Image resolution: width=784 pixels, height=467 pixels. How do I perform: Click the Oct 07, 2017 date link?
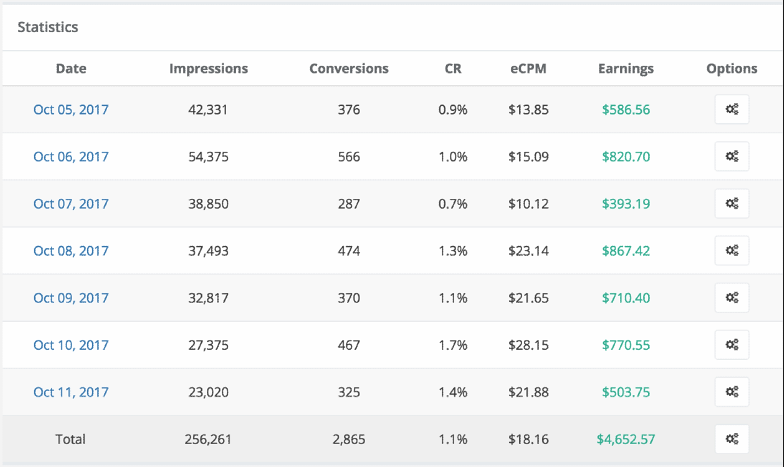pos(71,204)
